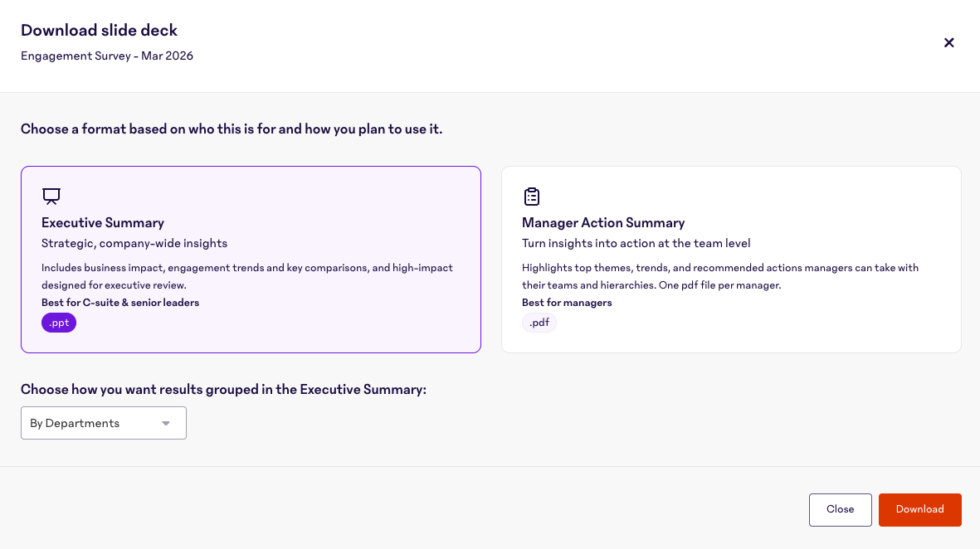Click the .pdf file type badge
The image size is (980, 549).
coord(539,323)
